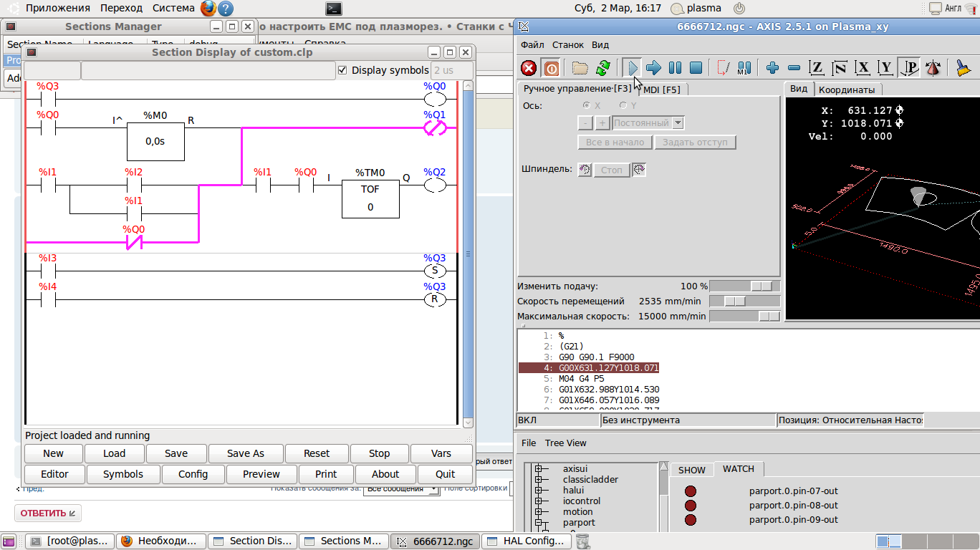Select G-code line 5 M04 G4 P5

(x=581, y=379)
